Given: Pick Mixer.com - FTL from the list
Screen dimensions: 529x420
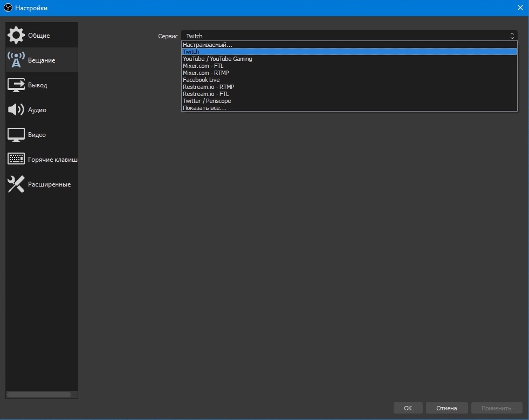Looking at the screenshot, I should click(349, 66).
